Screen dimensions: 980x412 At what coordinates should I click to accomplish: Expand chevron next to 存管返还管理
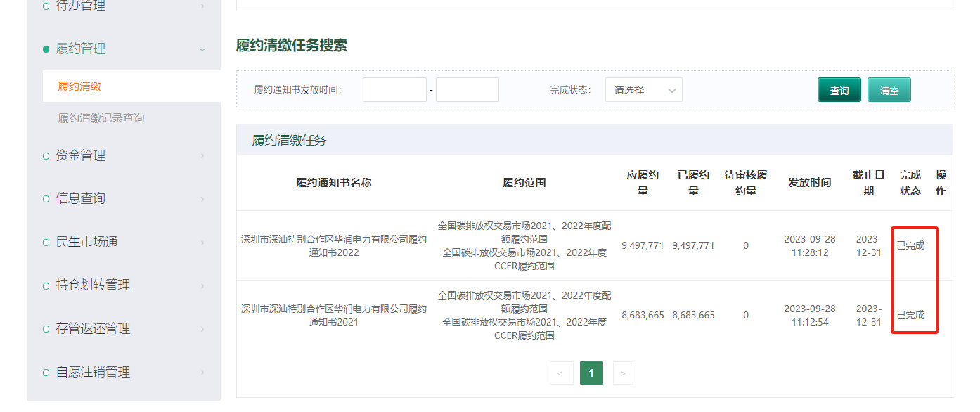202,329
